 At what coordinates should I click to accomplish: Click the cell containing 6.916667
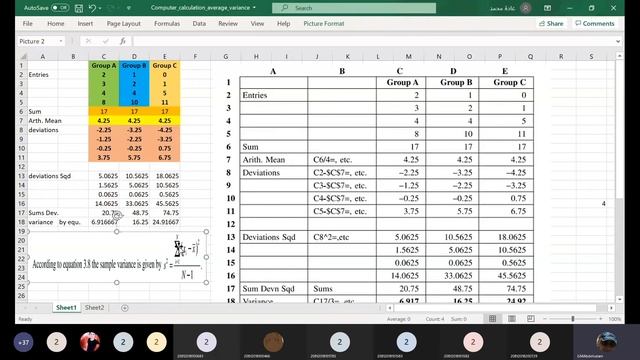tap(104, 222)
